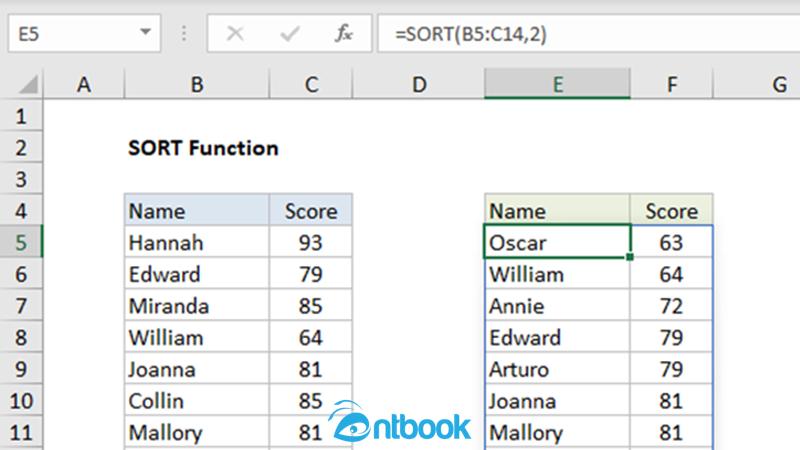Image resolution: width=800 pixels, height=450 pixels.
Task: Click the 'SORT Function' title cell
Action: (x=203, y=148)
